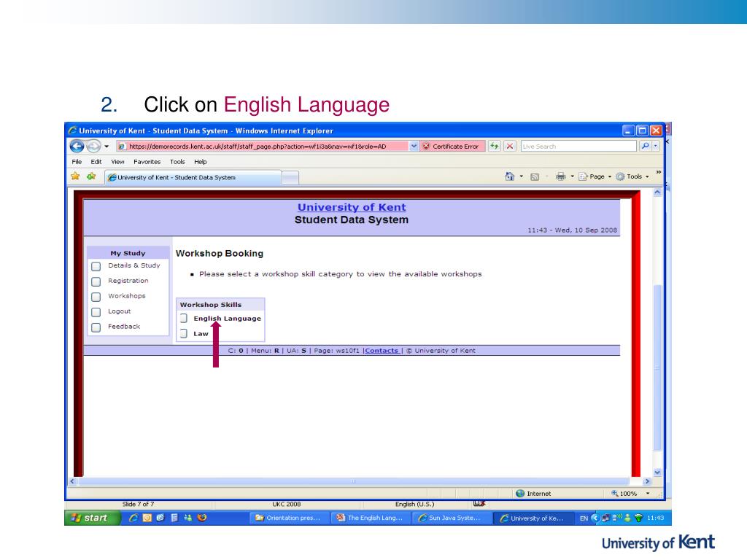Screen dimensions: 747x560
Task: Tick the Workshops checkbox
Action: [x=96, y=297]
